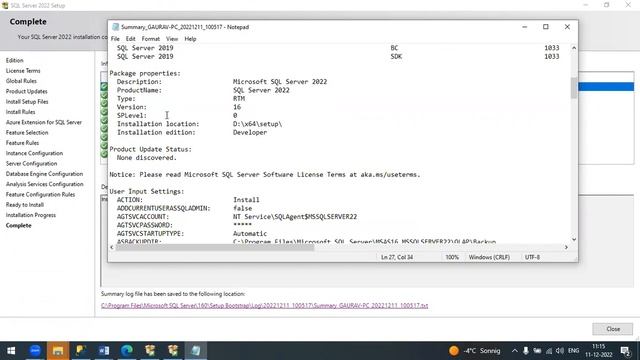Click 'Microsoft SQL Server 2022' description text
Image resolution: width=640 pixels, height=360 pixels.
280,82
